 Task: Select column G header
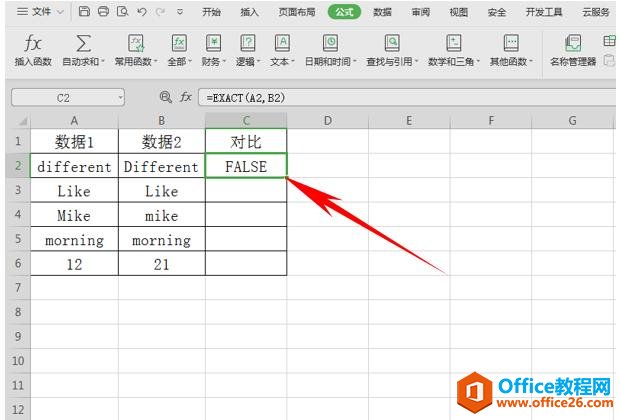coord(572,121)
